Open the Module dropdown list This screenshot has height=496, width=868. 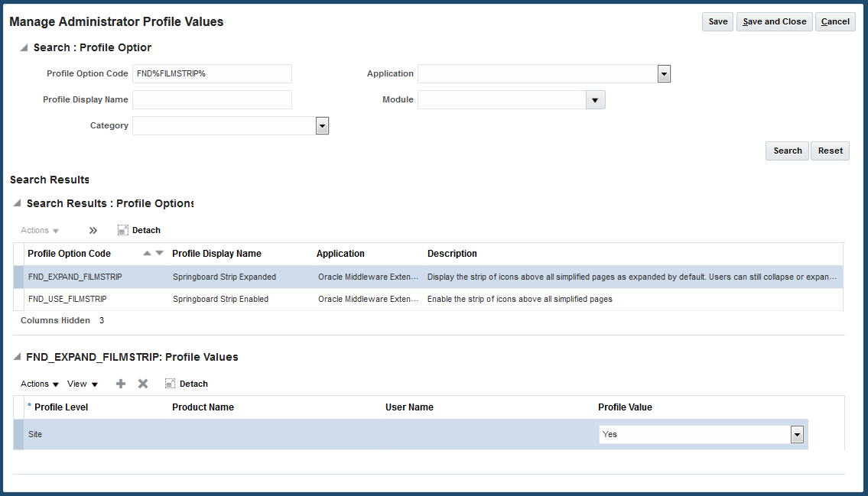[x=596, y=100]
